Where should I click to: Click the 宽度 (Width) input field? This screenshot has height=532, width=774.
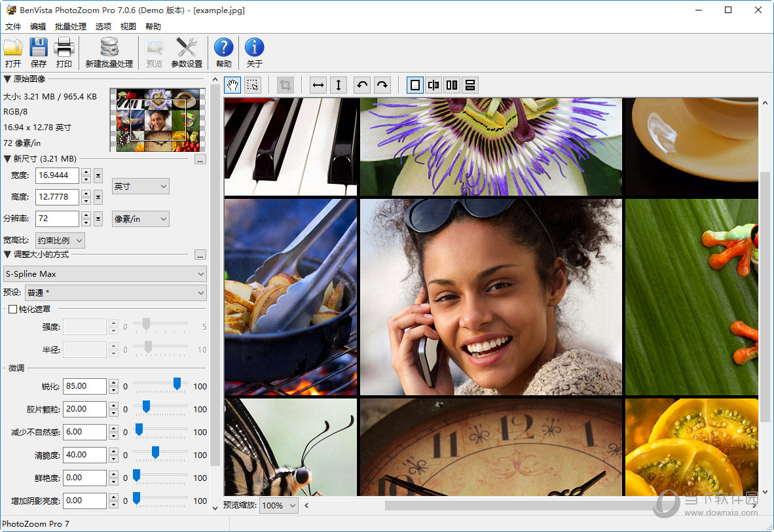(58, 175)
